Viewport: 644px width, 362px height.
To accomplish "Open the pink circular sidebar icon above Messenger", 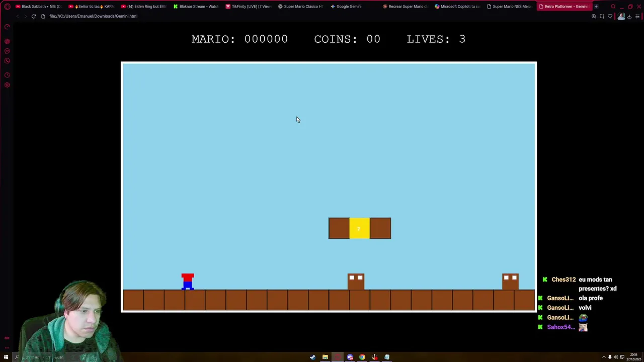I will coord(7,41).
